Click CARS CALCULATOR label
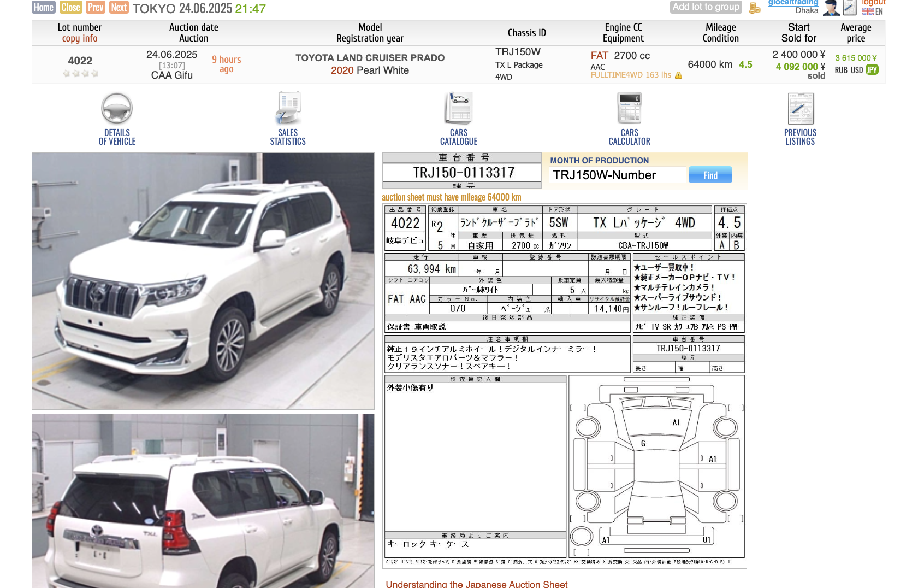Screen dimensions: 924x588 coord(630,137)
